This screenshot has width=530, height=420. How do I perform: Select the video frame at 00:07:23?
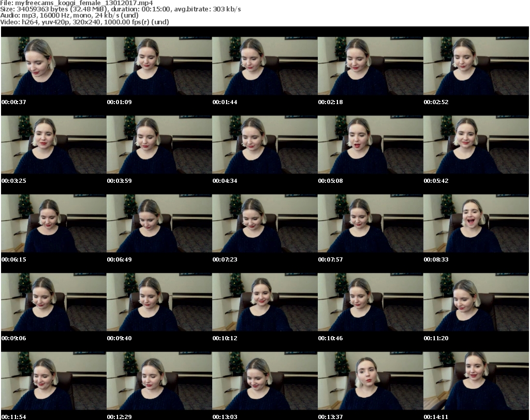pos(265,223)
